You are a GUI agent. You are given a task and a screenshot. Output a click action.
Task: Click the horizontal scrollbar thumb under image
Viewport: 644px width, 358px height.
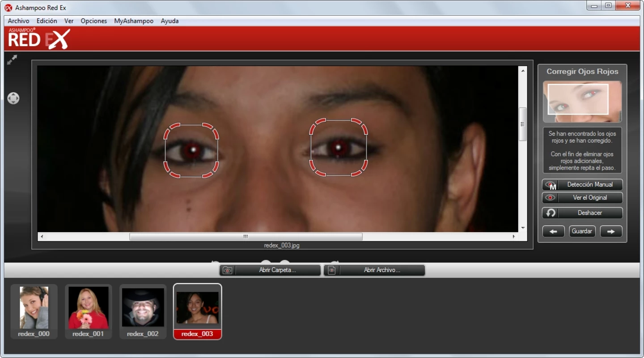(x=246, y=237)
